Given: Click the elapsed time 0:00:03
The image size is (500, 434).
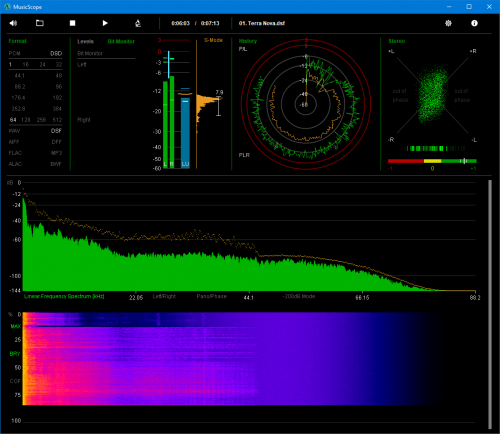Looking at the screenshot, I should pyautogui.click(x=180, y=23).
